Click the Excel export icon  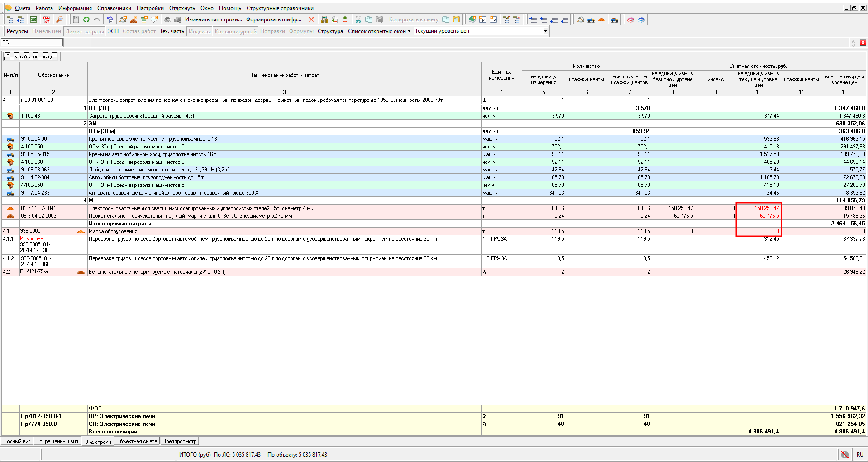click(33, 19)
